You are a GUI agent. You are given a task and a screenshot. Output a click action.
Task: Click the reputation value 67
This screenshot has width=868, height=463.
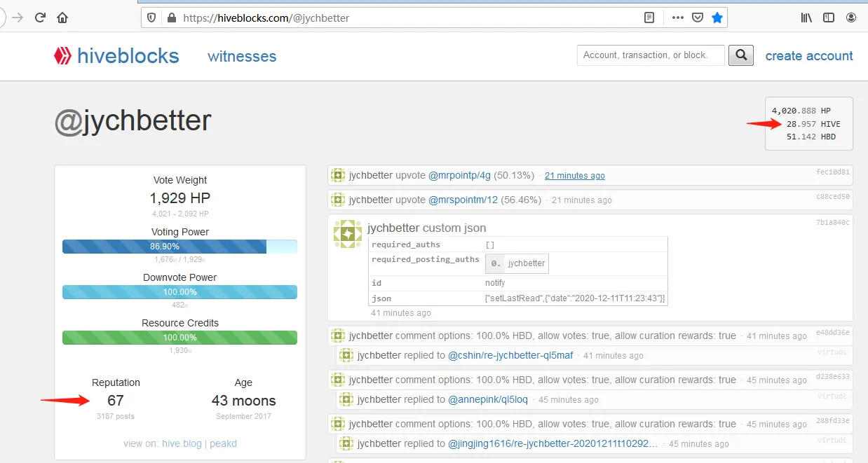click(116, 401)
